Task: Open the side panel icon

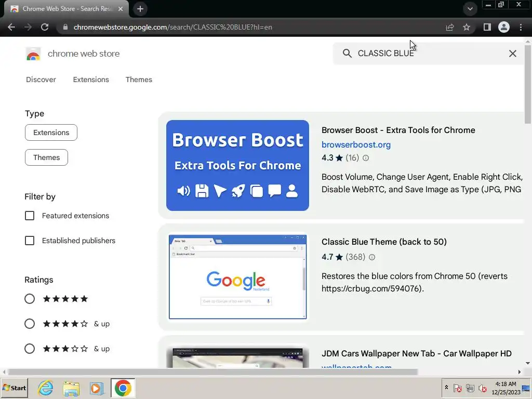Action: 487,27
